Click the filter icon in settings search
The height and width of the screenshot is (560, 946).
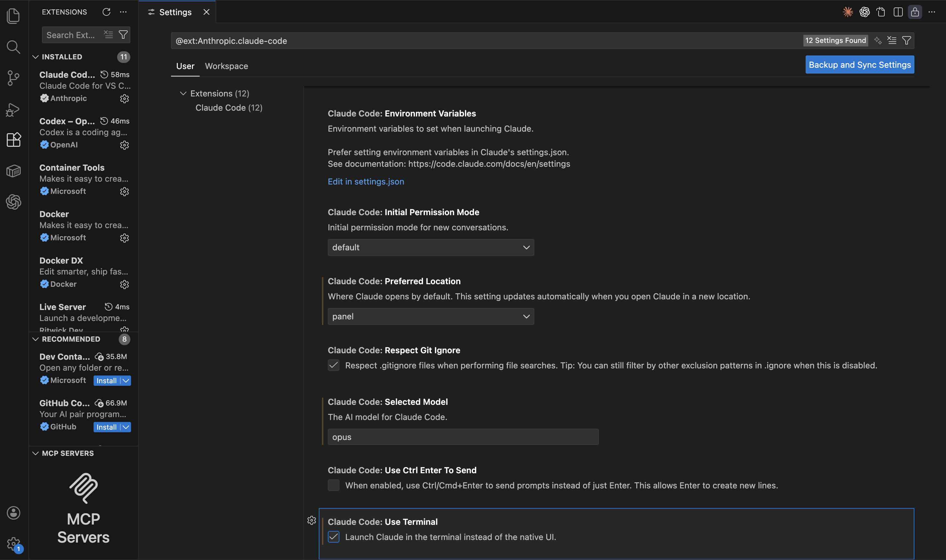click(x=907, y=40)
